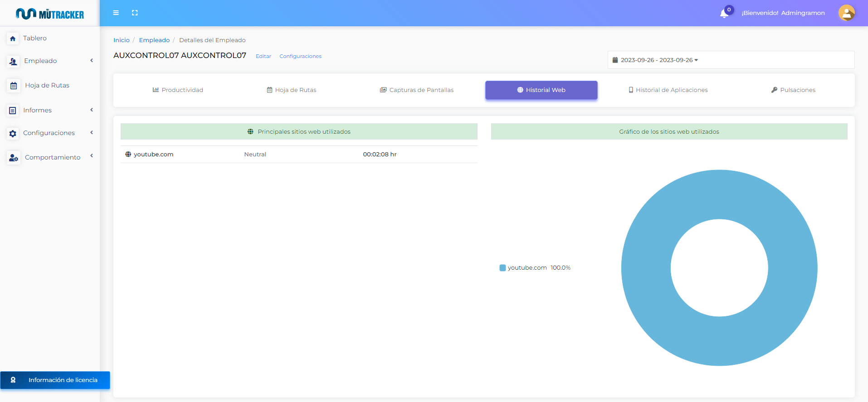Toggle fullscreen with the expand icon
Image resolution: width=868 pixels, height=402 pixels.
(x=135, y=13)
